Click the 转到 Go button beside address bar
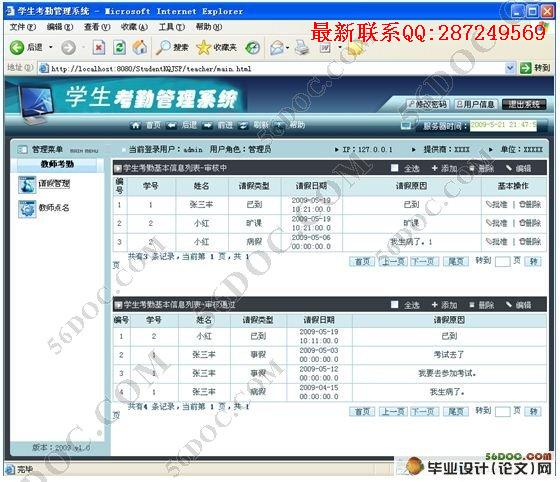This screenshot has width=560, height=482. pos(535,67)
